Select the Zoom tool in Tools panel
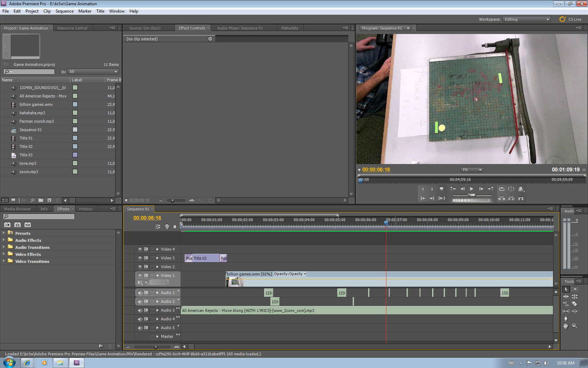This screenshot has width=588, height=368. [x=575, y=326]
